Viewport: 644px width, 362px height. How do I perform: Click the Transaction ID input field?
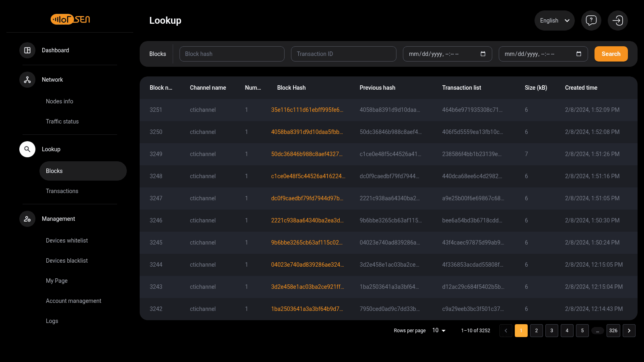[344, 54]
